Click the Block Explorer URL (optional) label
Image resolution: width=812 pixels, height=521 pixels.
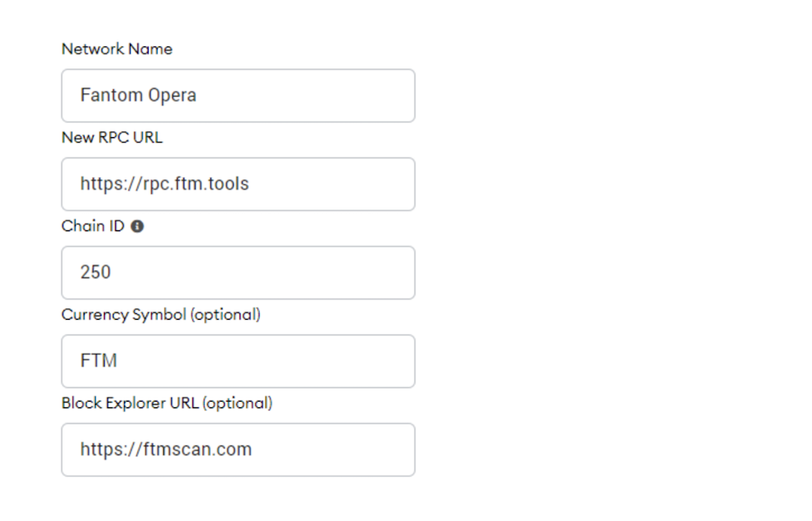coord(166,403)
